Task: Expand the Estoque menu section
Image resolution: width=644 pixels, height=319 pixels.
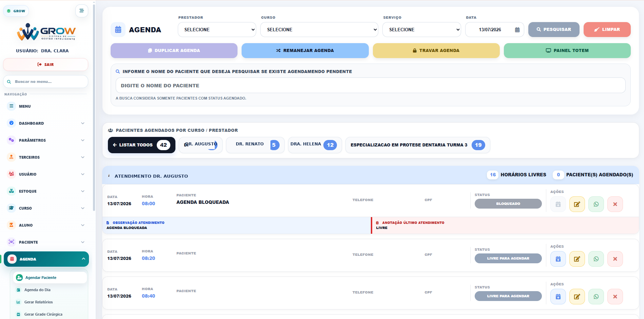Action: pos(46,191)
